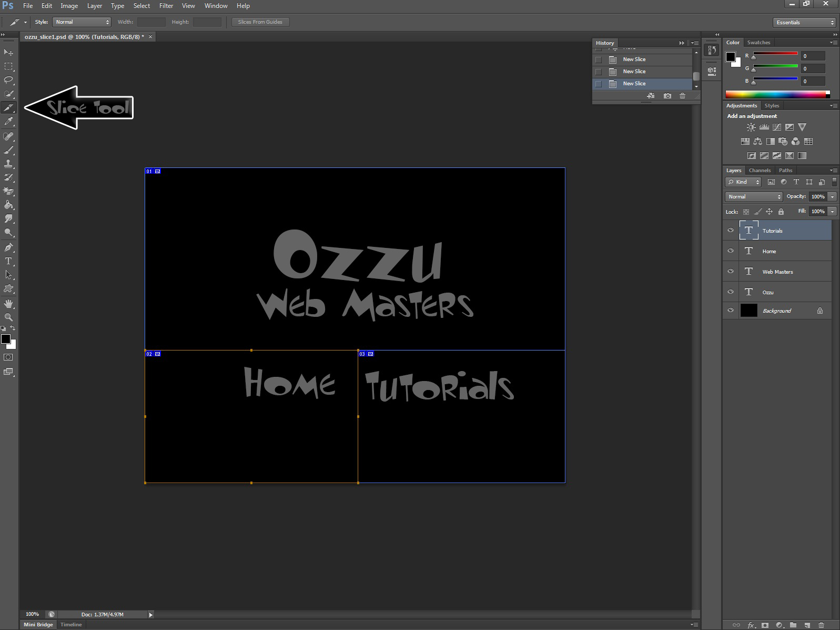The width and height of the screenshot is (840, 630).
Task: Select the Eyedropper tool
Action: (x=8, y=122)
